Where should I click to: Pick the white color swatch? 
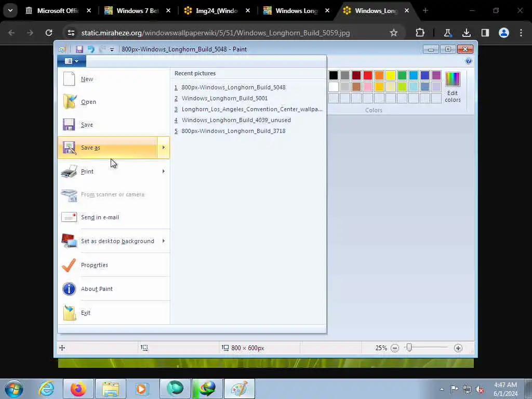pyautogui.click(x=334, y=87)
